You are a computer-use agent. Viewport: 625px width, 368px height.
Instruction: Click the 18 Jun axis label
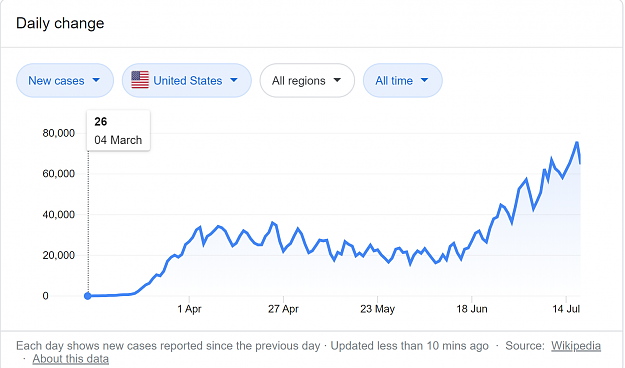click(x=472, y=309)
